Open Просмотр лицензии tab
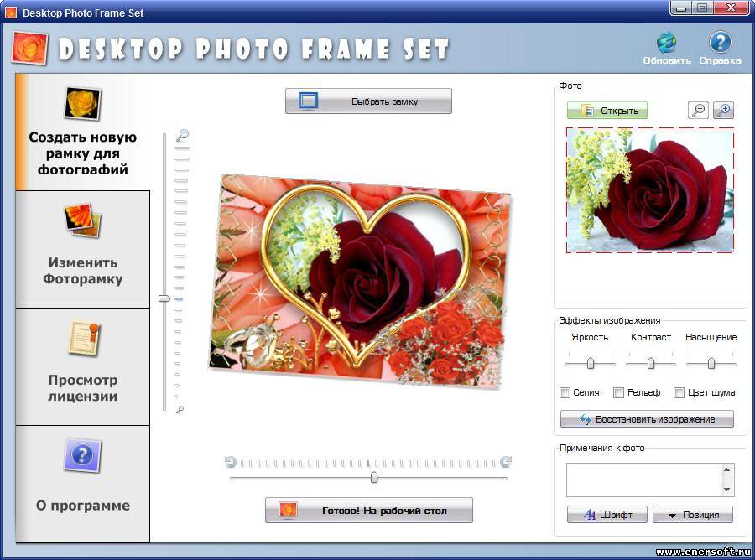 click(83, 366)
